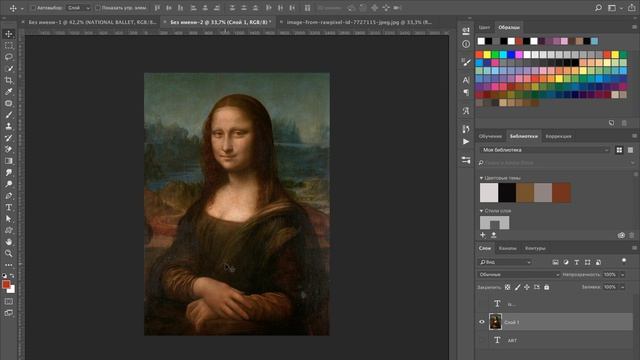Click the foreground red color swatch
The width and height of the screenshot is (640, 360).
coord(6,284)
